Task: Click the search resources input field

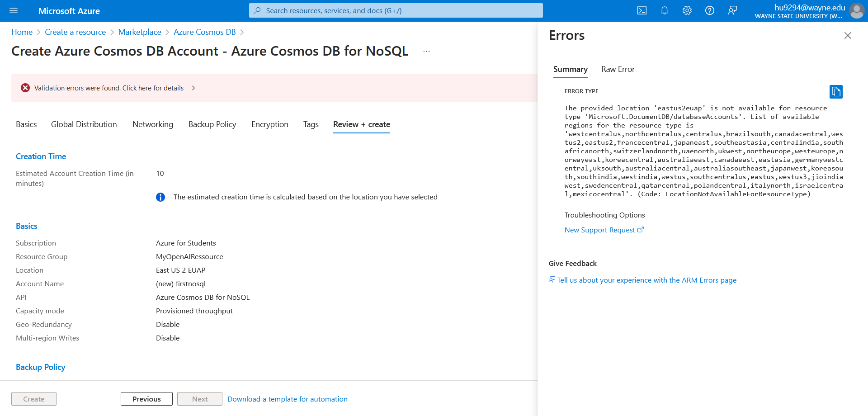Action: (x=396, y=10)
